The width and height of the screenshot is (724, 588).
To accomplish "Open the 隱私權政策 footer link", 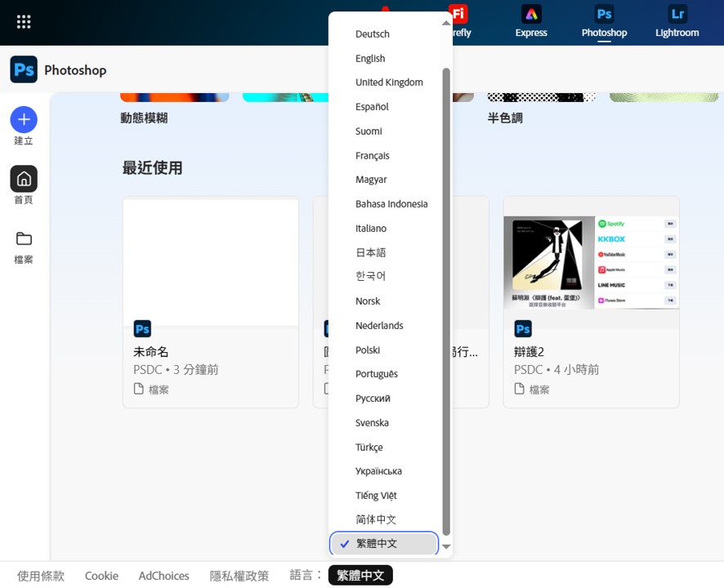I will pyautogui.click(x=239, y=576).
